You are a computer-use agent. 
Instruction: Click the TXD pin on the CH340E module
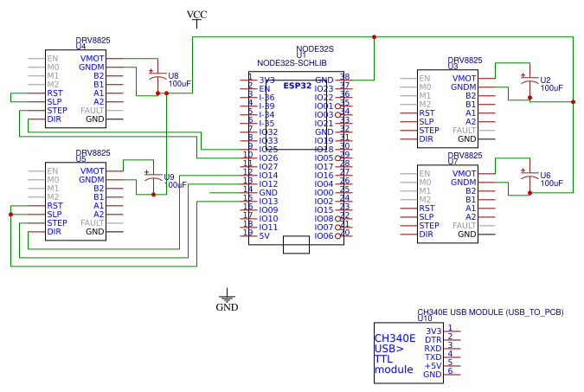tap(433, 357)
